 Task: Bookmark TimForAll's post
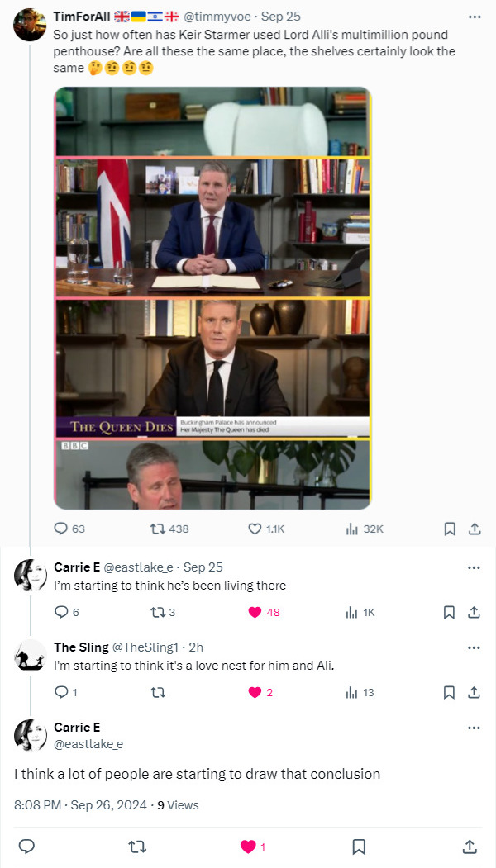[449, 529]
